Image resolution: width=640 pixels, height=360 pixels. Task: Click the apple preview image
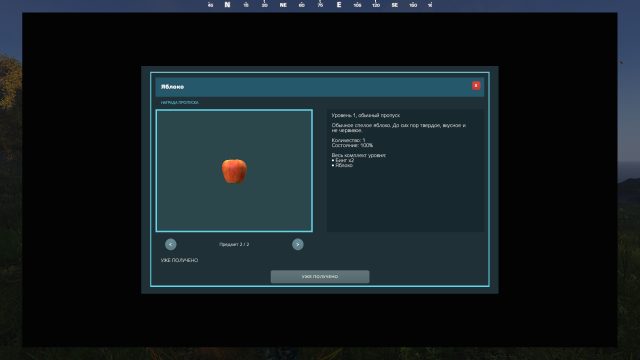234,171
